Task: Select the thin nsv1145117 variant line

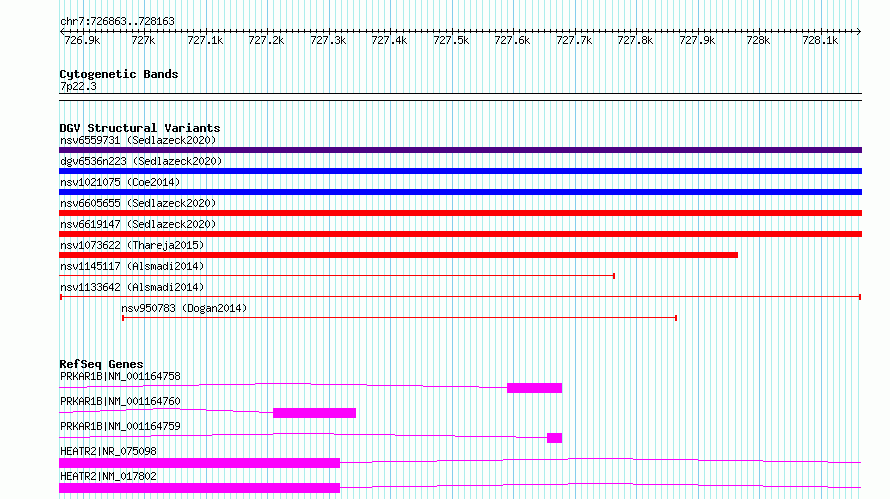Action: pos(337,276)
